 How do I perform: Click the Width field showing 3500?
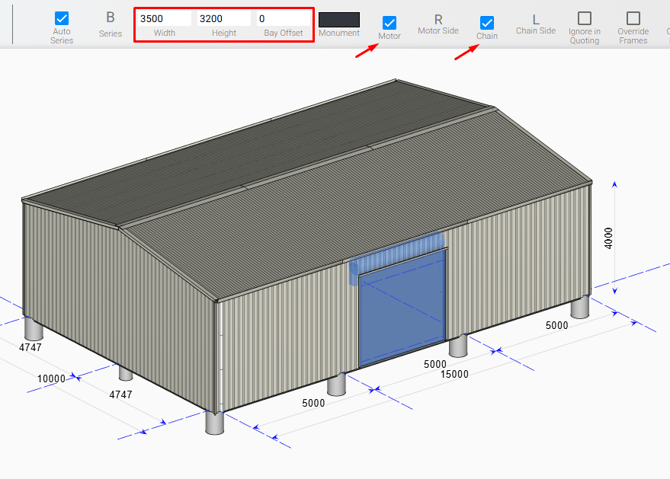[164, 19]
